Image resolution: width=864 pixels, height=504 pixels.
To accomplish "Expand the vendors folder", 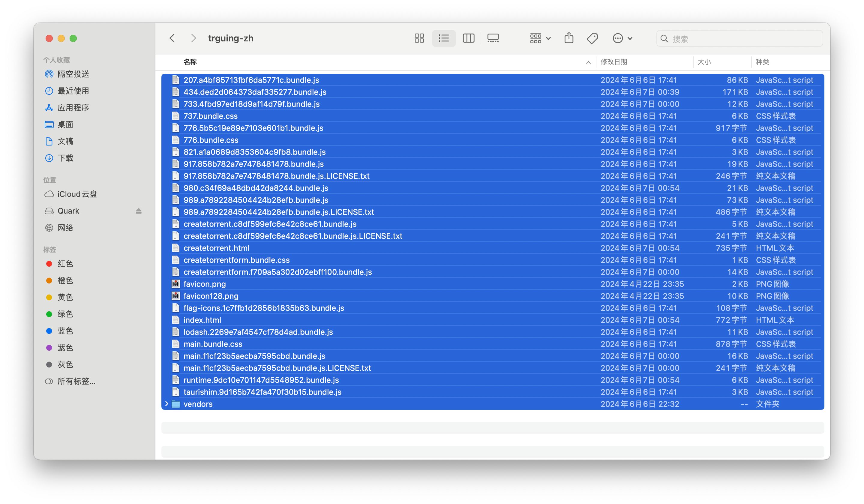I will [167, 404].
